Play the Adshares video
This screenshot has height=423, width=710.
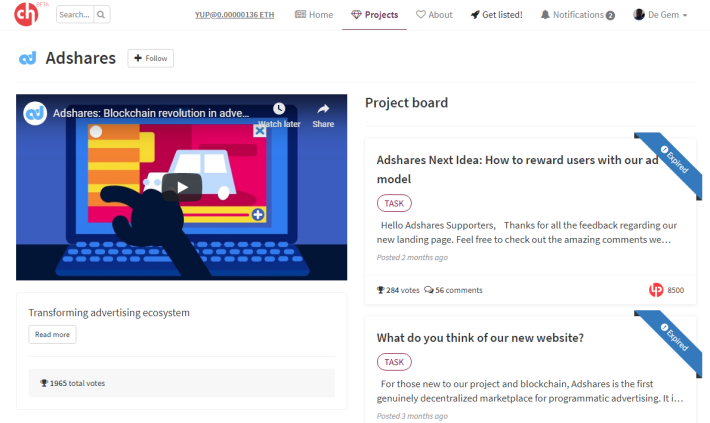click(182, 187)
